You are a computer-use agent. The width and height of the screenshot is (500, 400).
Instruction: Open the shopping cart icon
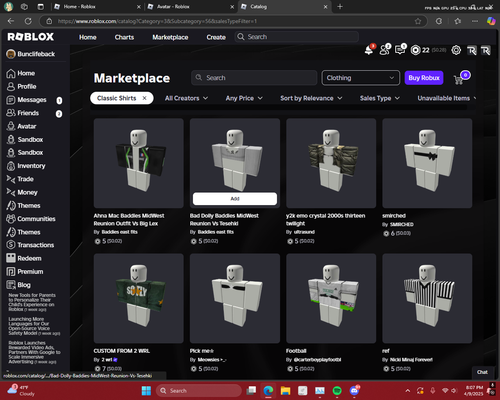tap(459, 79)
